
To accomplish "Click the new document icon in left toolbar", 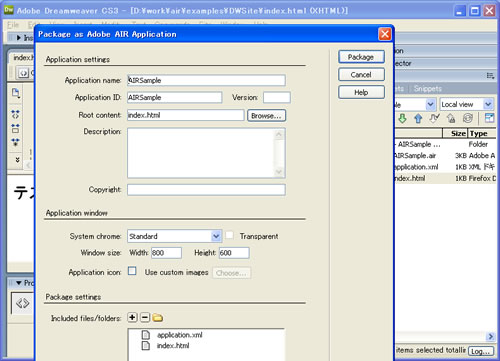I will click(16, 93).
